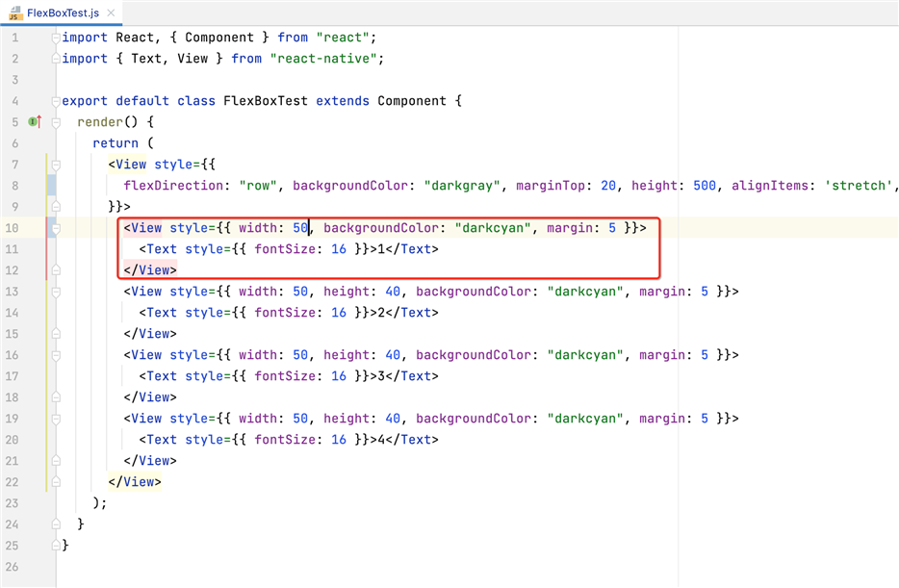The height and width of the screenshot is (588, 899).
Task: Collapse the View fold on line 13
Action: point(56,292)
